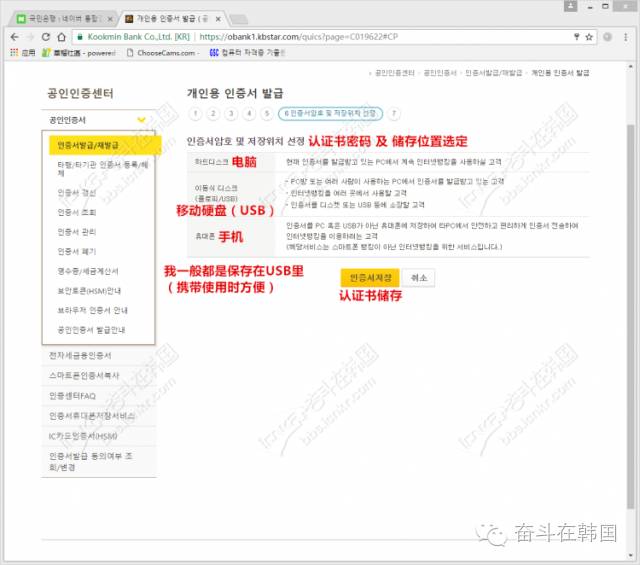Open the browser home page icon

point(61,37)
